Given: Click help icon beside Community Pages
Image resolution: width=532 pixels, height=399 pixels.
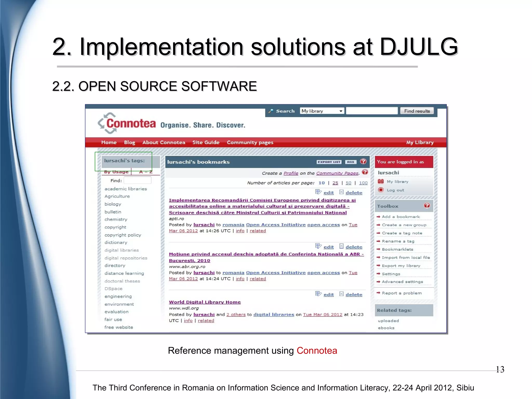Looking at the screenshot, I should [365, 172].
